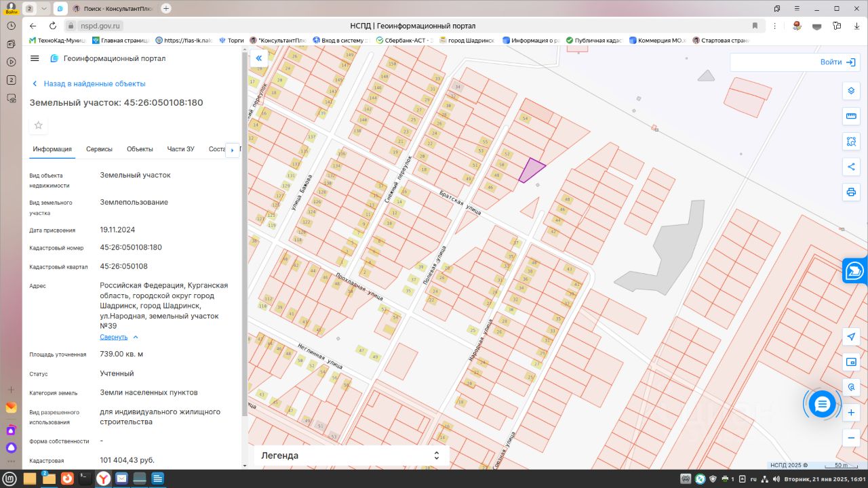This screenshot has width=868, height=488.
Task: Open the map layers panel icon
Action: coord(851,91)
